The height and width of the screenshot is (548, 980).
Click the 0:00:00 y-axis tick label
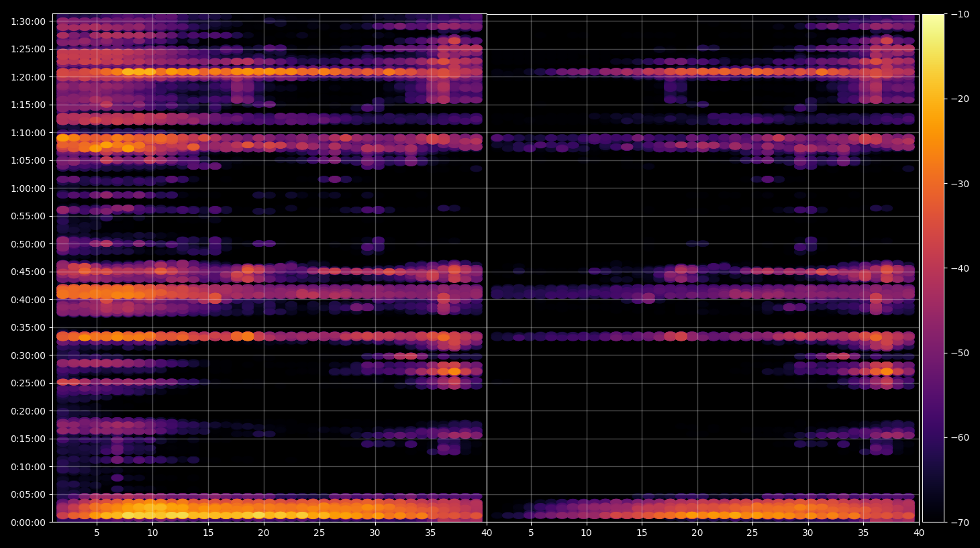pyautogui.click(x=28, y=523)
